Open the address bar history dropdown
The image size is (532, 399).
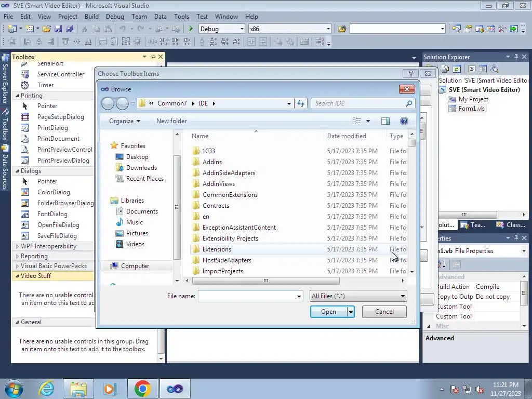(289, 103)
